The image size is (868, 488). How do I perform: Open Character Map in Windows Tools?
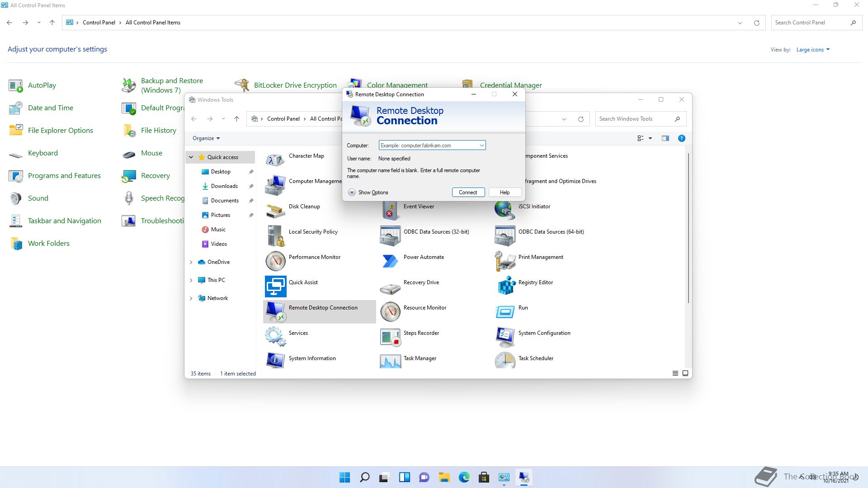coord(307,156)
